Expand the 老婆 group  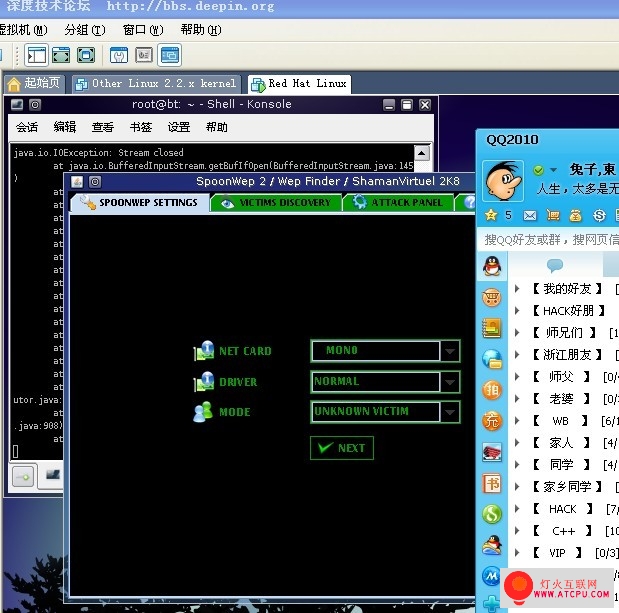point(517,399)
